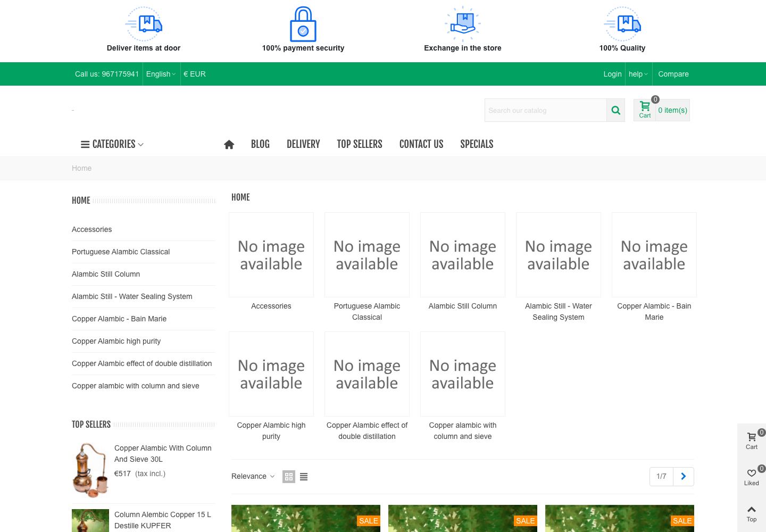Click the double distillation category thumbnail

(x=367, y=374)
